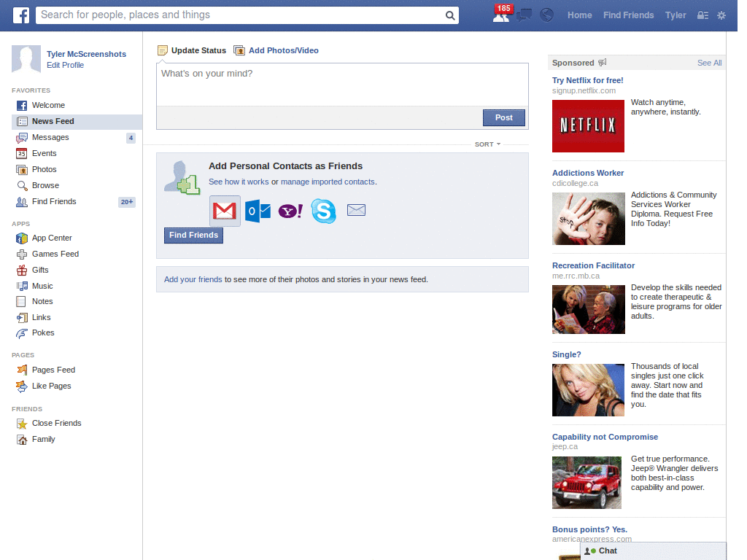The height and width of the screenshot is (560, 747).
Task: Open Tyler profile in top bar
Action: (x=676, y=15)
